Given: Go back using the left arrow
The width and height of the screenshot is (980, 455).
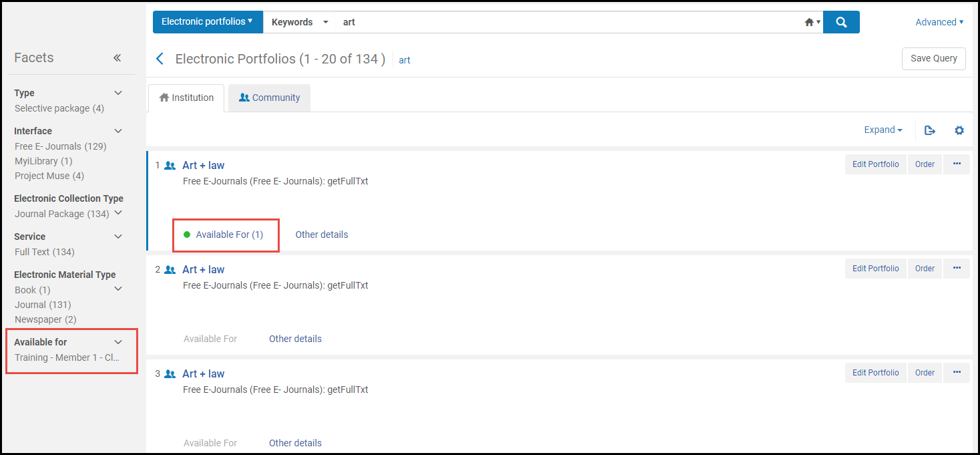Looking at the screenshot, I should coord(160,59).
